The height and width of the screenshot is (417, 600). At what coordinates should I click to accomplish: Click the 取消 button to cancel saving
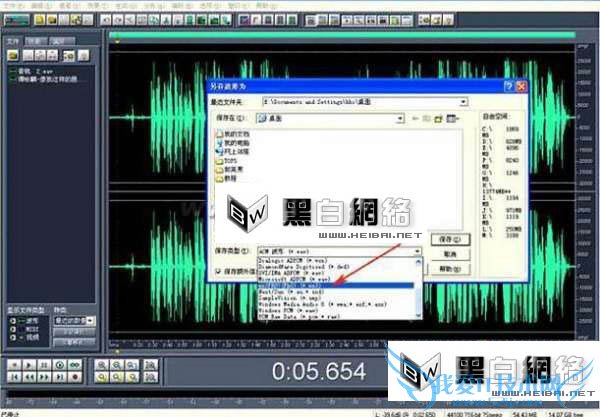coord(446,255)
